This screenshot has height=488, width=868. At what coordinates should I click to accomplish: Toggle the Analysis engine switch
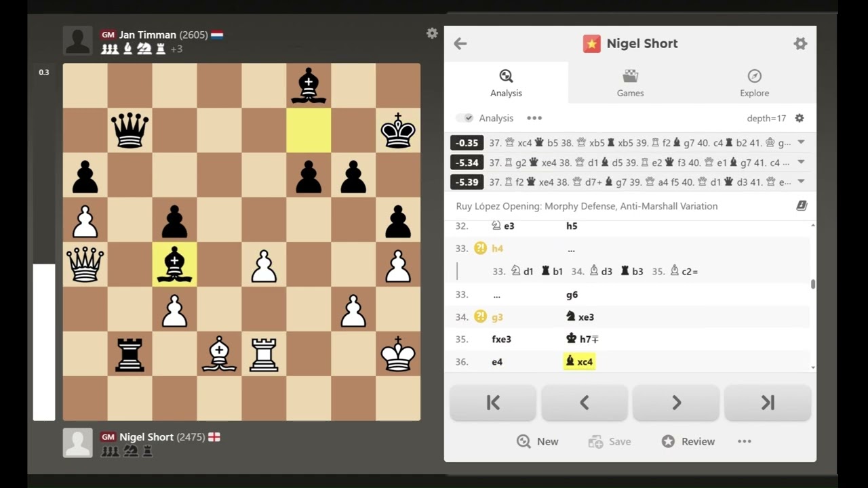pyautogui.click(x=465, y=118)
